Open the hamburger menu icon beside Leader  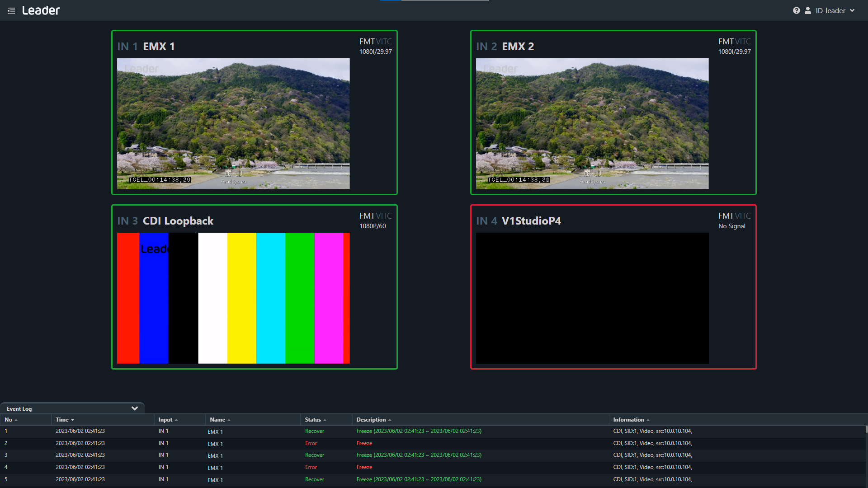pos(11,11)
